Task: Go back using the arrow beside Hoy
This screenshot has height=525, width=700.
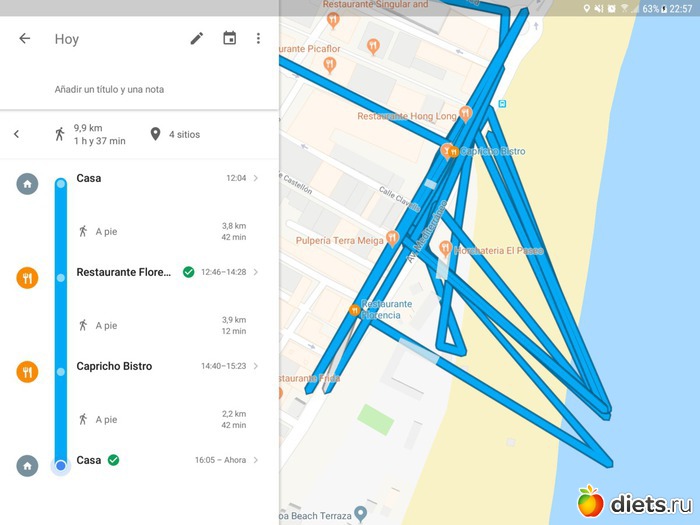Action: tap(25, 38)
